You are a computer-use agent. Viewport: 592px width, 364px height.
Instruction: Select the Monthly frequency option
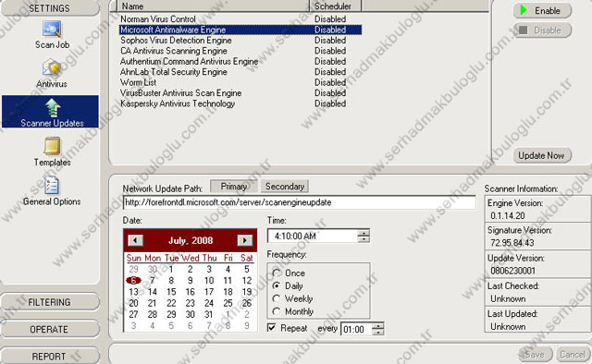[293, 311]
